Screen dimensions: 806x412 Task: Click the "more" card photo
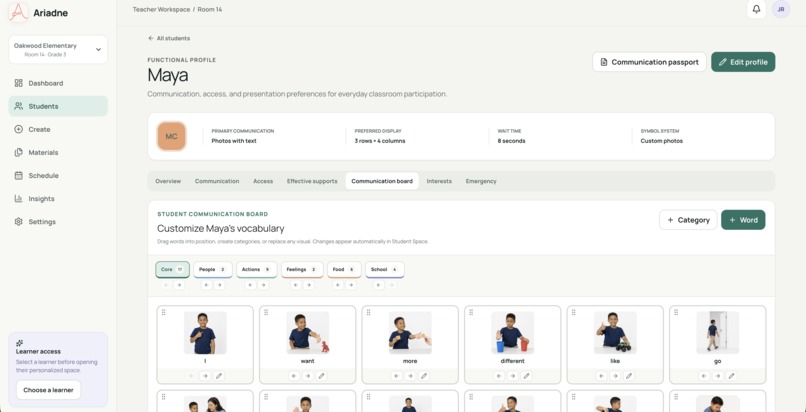click(x=410, y=332)
